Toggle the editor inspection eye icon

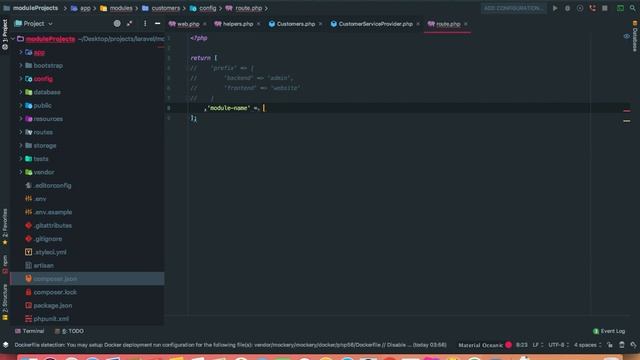(627, 36)
